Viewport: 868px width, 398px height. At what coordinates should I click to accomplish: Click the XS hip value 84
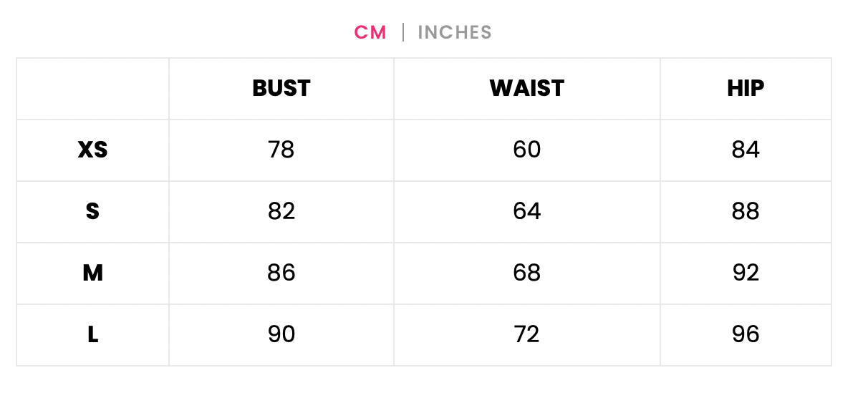[x=746, y=150]
